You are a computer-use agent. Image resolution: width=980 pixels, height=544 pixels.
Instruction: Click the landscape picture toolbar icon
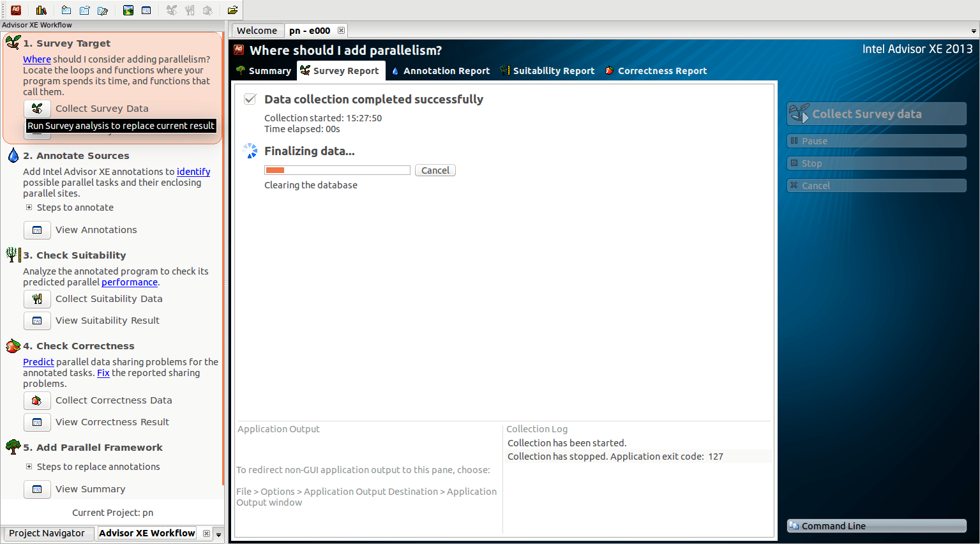point(128,10)
